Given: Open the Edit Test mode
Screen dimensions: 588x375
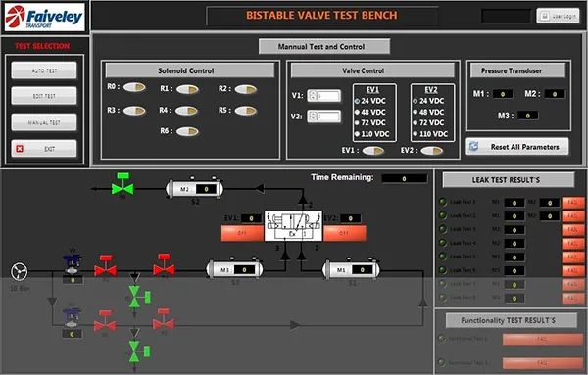Looking at the screenshot, I should [44, 96].
